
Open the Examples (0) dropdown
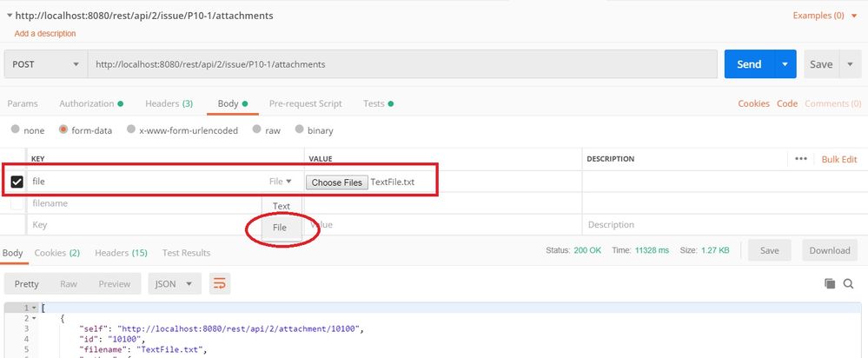[x=825, y=16]
